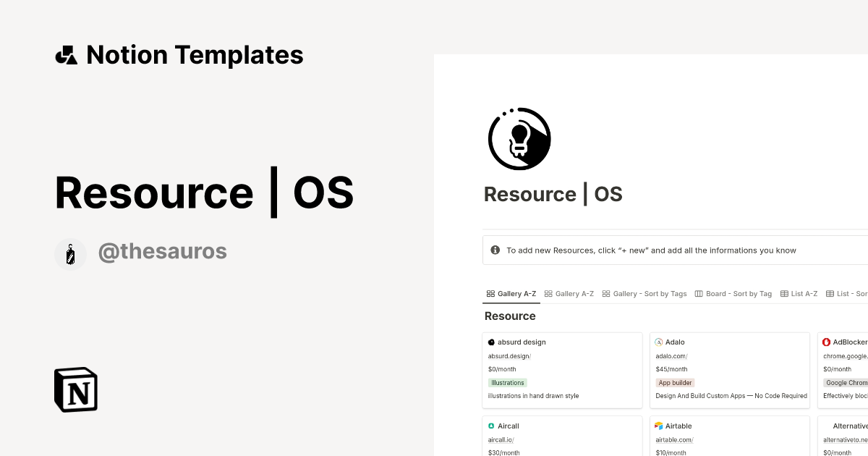The width and height of the screenshot is (868, 456).
Task: Click the @thesauros username link
Action: [x=163, y=250]
